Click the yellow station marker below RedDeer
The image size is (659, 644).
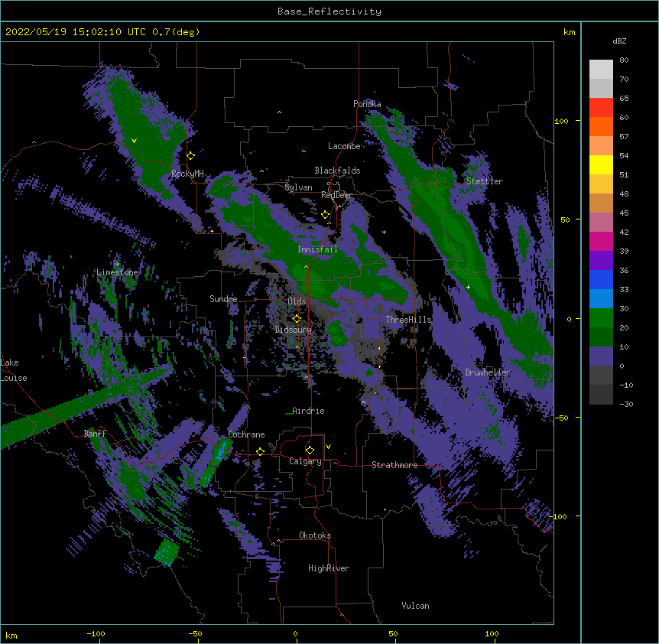click(x=326, y=215)
